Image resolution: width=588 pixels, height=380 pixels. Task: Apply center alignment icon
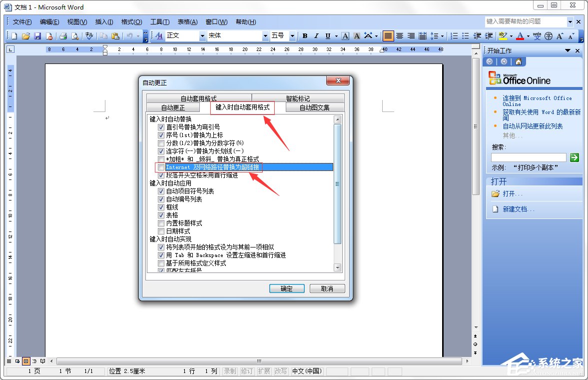click(400, 36)
